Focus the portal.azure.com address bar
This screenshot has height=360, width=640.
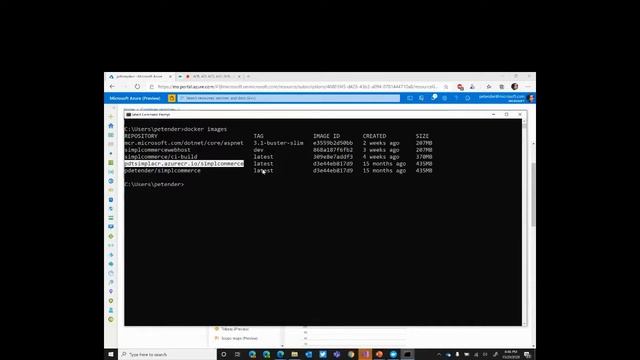pyautogui.click(x=297, y=87)
